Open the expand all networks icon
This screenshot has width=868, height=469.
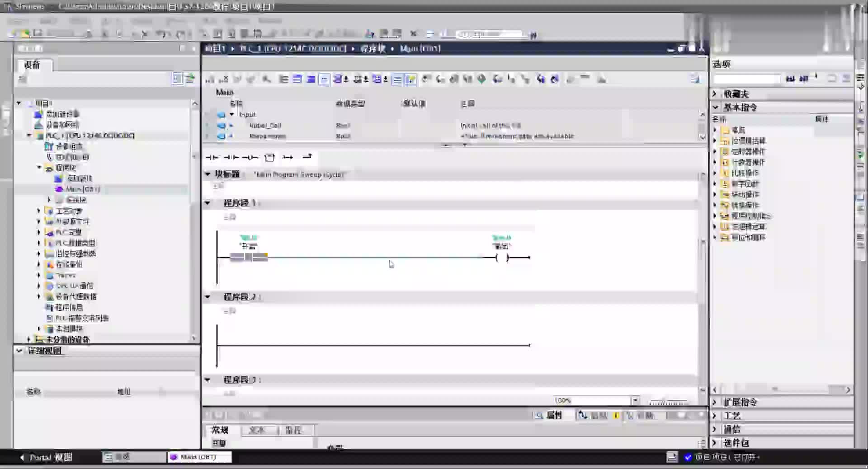coord(283,80)
